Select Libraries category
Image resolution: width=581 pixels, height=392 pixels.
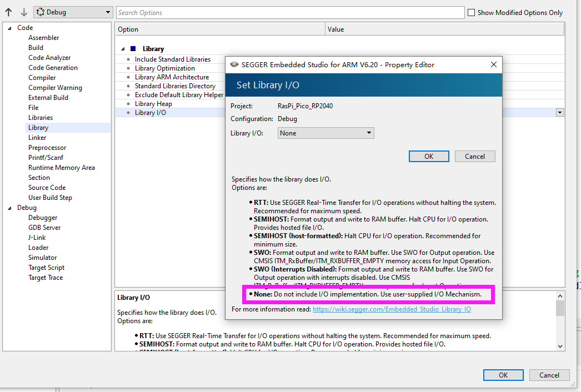[41, 118]
